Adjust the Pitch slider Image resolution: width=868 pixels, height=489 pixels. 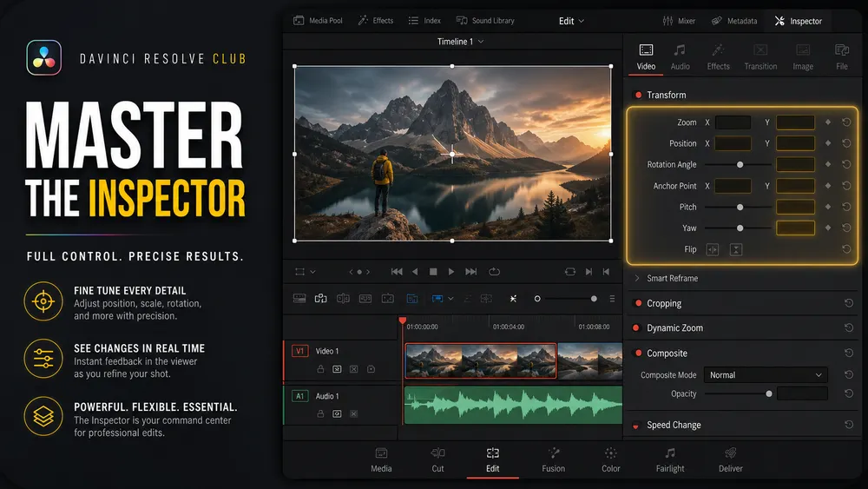click(740, 207)
